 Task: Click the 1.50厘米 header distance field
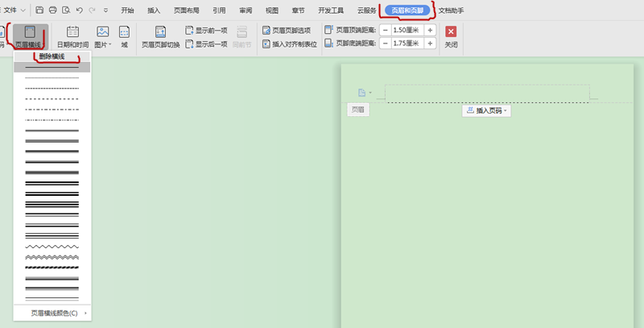pyautogui.click(x=408, y=30)
